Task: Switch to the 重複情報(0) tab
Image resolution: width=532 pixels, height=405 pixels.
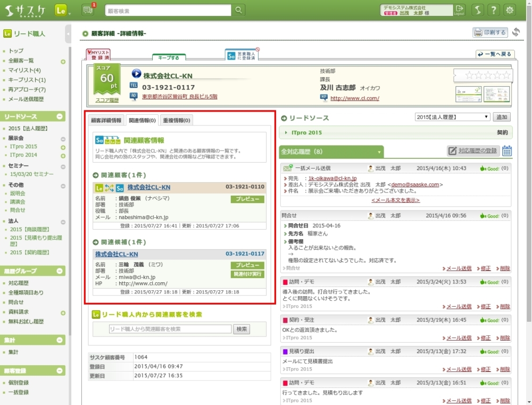Action: pyautogui.click(x=176, y=121)
